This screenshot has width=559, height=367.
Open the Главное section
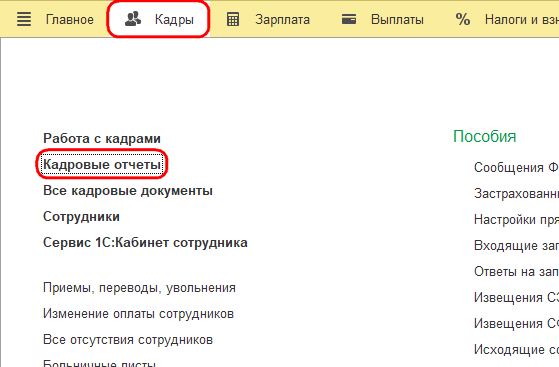(x=70, y=19)
